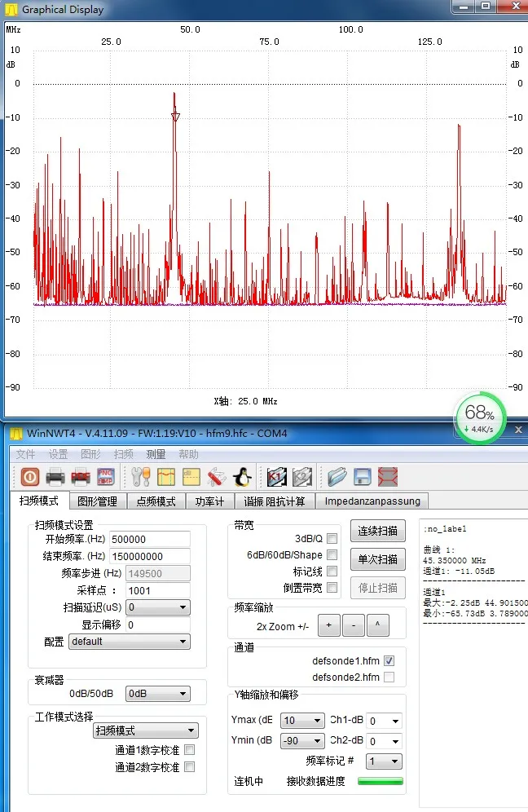Image resolution: width=528 pixels, height=812 pixels.
Task: Open the 配置 default dropdown
Action: pyautogui.click(x=130, y=642)
